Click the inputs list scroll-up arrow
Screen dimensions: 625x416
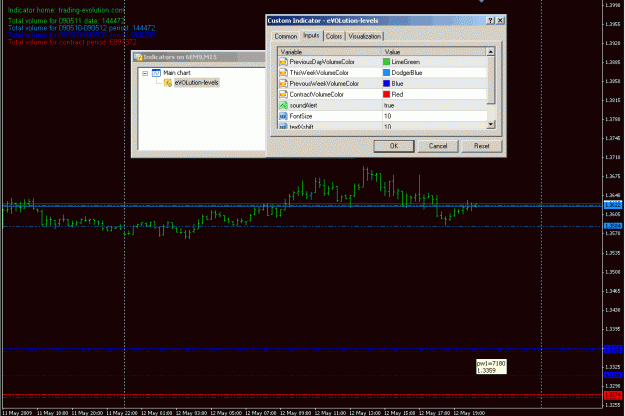491,52
